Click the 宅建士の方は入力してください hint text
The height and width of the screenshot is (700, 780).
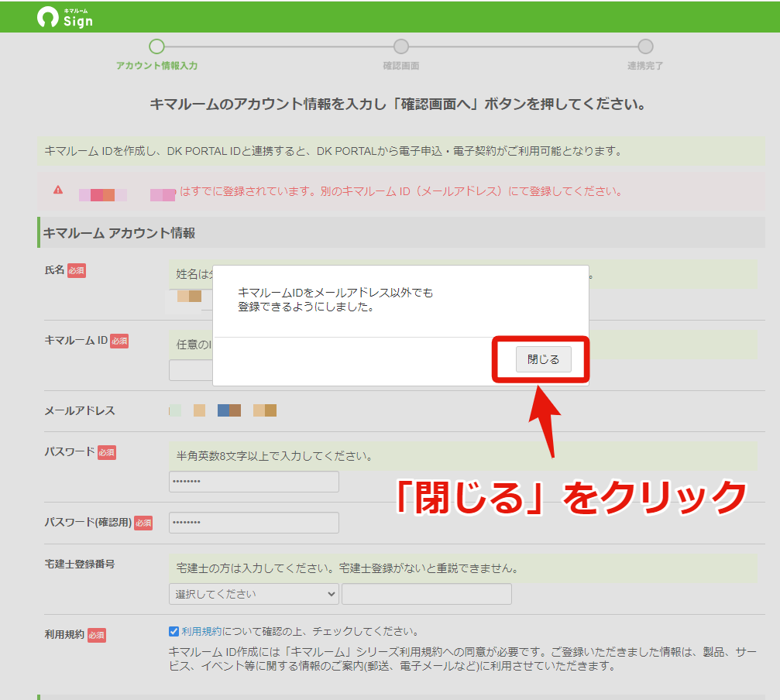tap(347, 568)
